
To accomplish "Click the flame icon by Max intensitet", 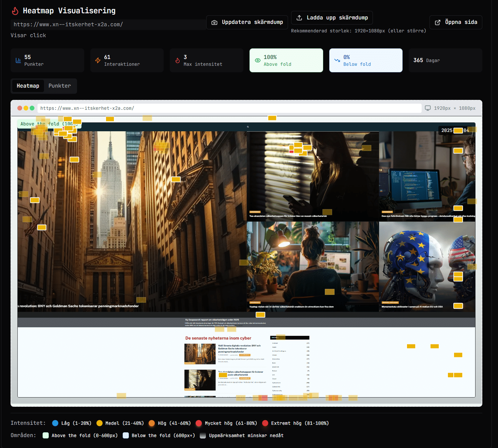I will click(178, 60).
